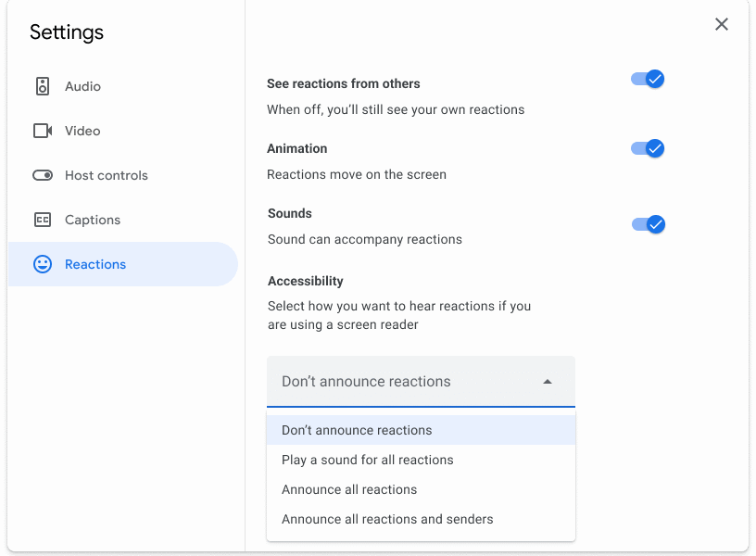This screenshot has width=756, height=556.
Task: Open the Don't announce reactions combo box
Action: [x=421, y=381]
